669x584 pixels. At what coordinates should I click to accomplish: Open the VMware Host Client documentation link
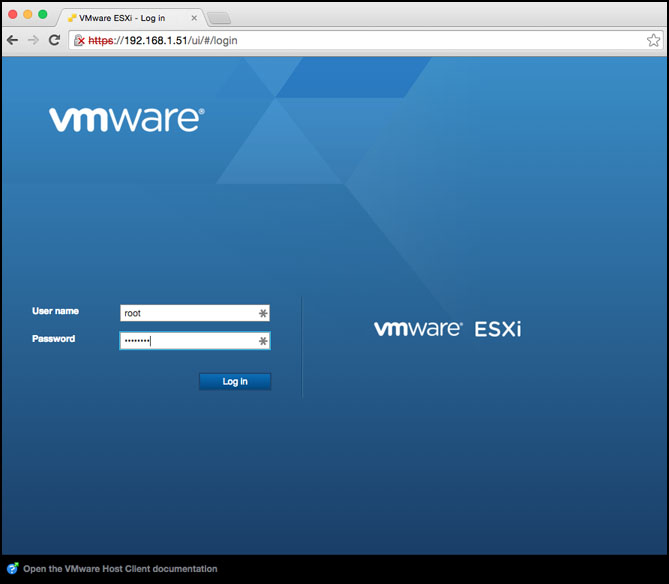(x=120, y=569)
